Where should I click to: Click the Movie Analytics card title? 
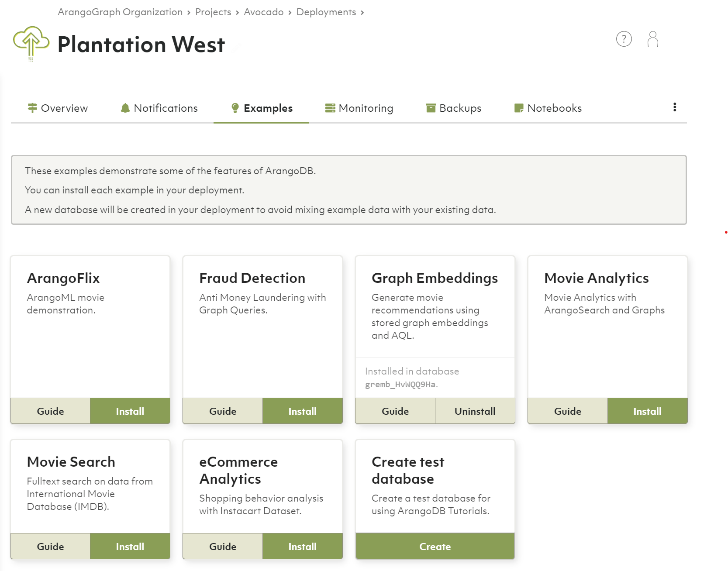(596, 278)
